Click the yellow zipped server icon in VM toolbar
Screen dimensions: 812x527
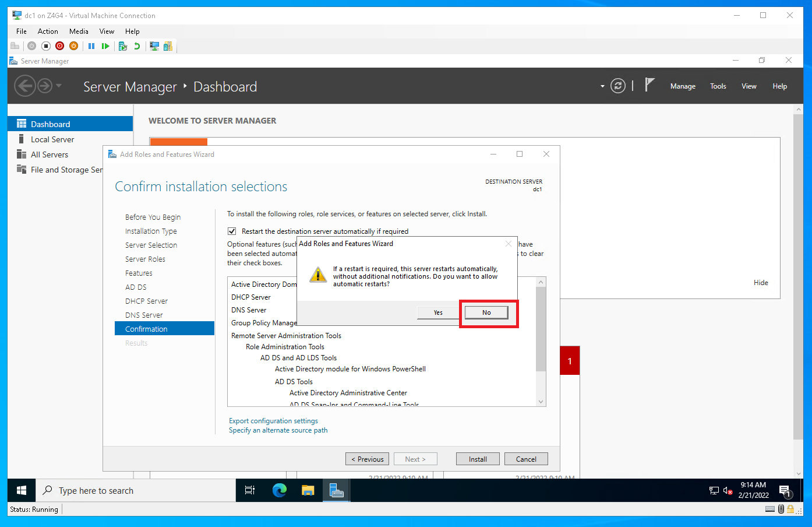[168, 46]
